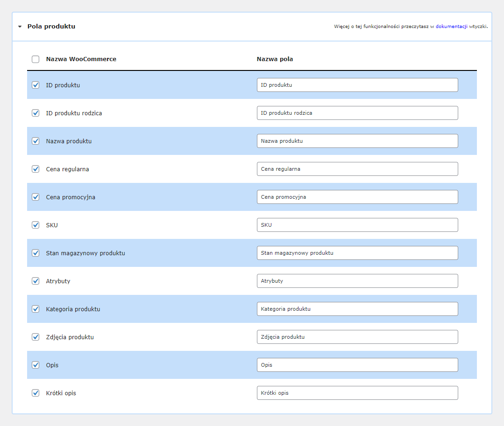Screen dimensions: 504x426
Task: Uncheck the SKU checkbox
Action: (x=35, y=225)
